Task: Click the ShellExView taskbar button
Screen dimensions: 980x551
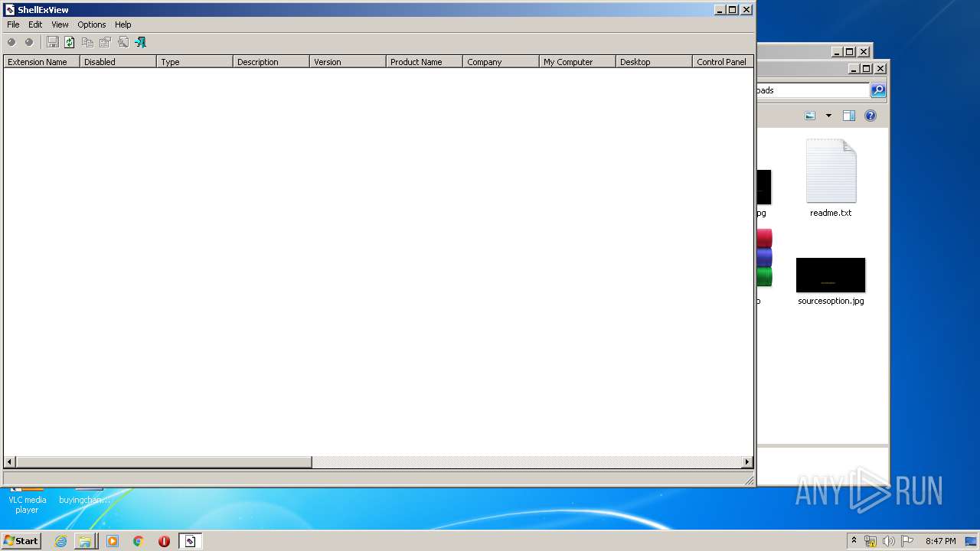Action: tap(190, 541)
